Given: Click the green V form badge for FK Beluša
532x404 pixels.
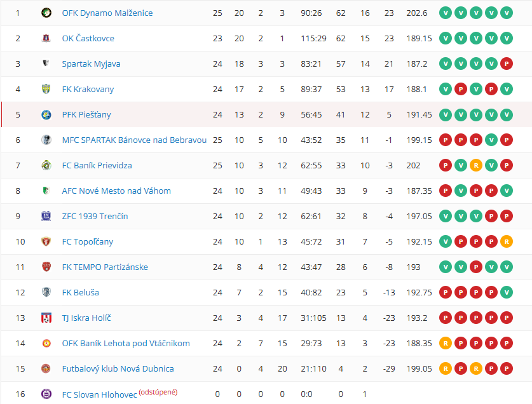Looking at the screenshot, I should [507, 292].
